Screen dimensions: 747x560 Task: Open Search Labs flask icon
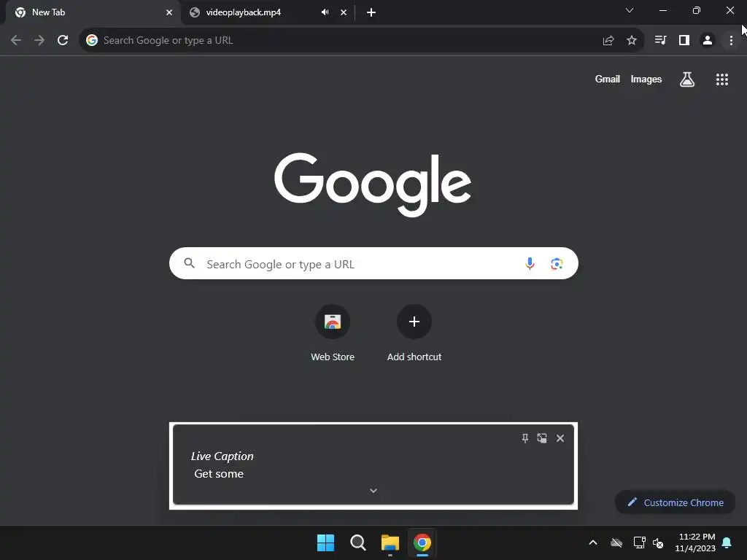(686, 79)
